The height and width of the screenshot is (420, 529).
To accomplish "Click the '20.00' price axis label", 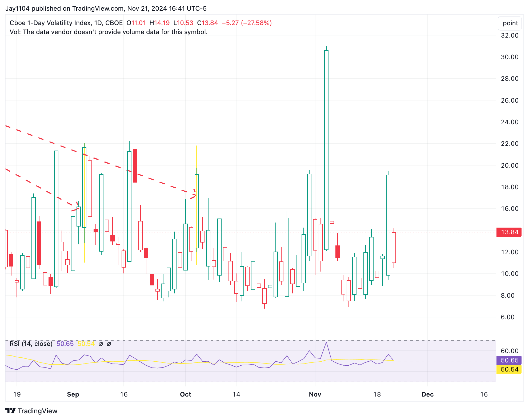I will (x=510, y=165).
